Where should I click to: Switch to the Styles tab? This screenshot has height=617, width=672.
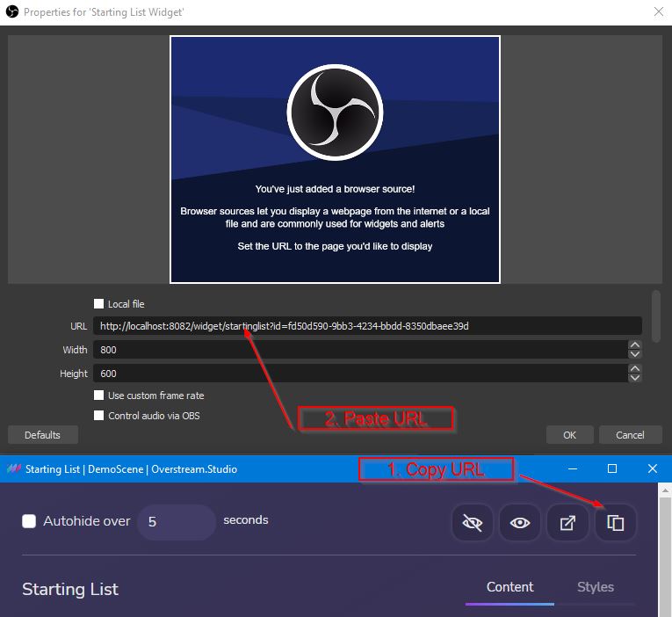[596, 587]
